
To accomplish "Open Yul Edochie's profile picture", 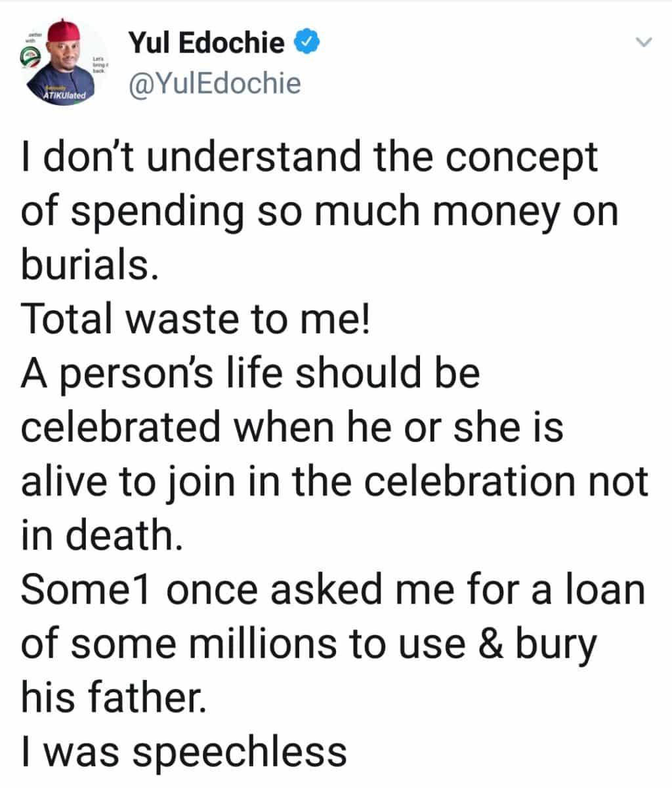I will [x=64, y=62].
